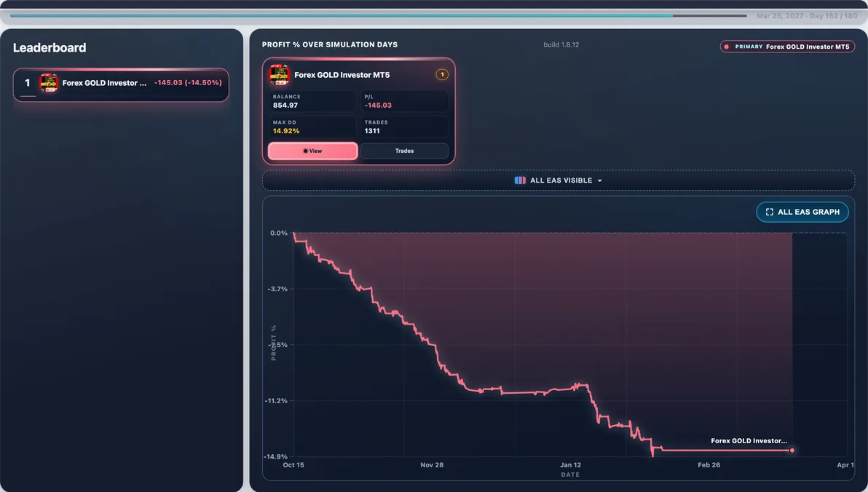Click the Trades count 1311
868x492 pixels.
click(x=372, y=131)
